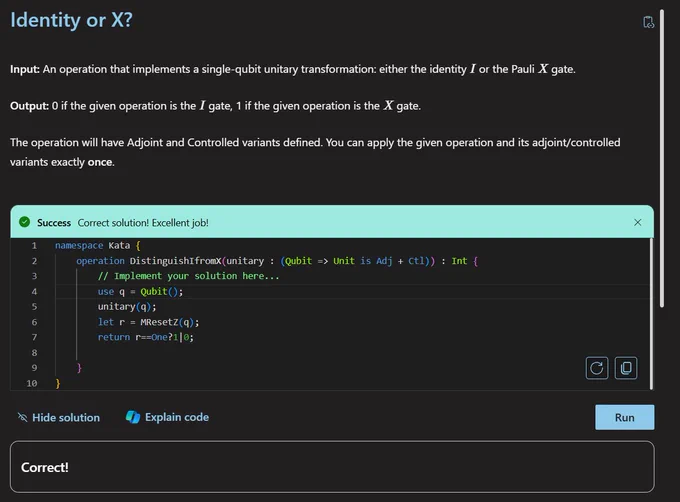
Task: Click the code editor's vertical scrollbar
Action: [652, 314]
